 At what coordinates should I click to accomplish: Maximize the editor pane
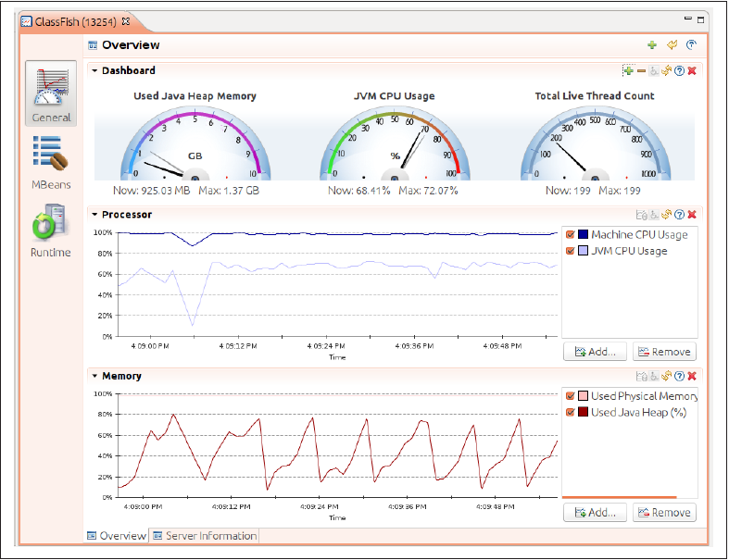(700, 19)
